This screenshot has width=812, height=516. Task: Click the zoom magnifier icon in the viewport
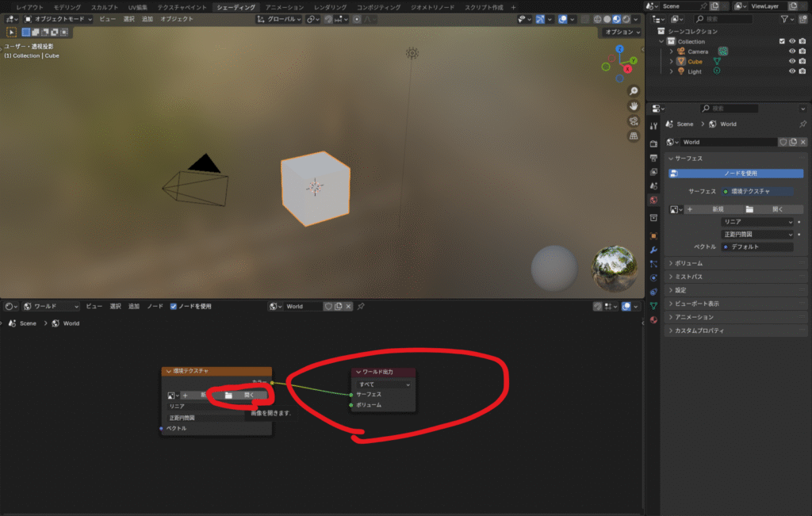(x=634, y=91)
